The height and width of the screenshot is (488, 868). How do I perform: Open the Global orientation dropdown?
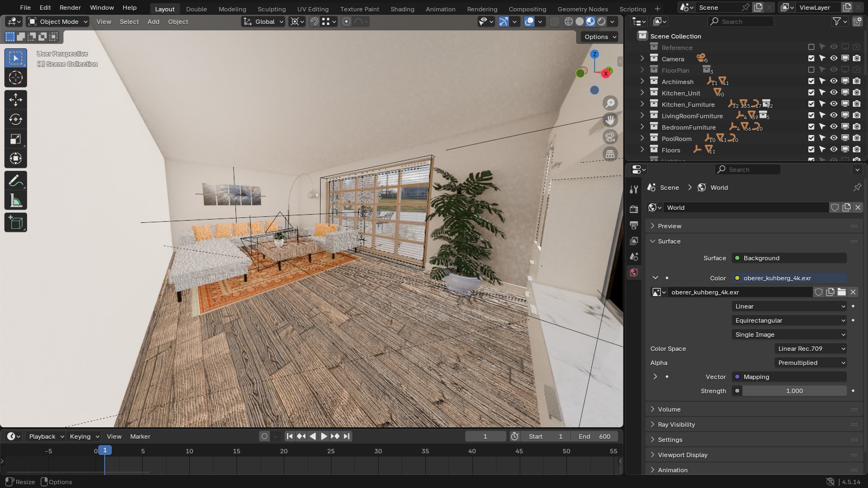pyautogui.click(x=263, y=22)
